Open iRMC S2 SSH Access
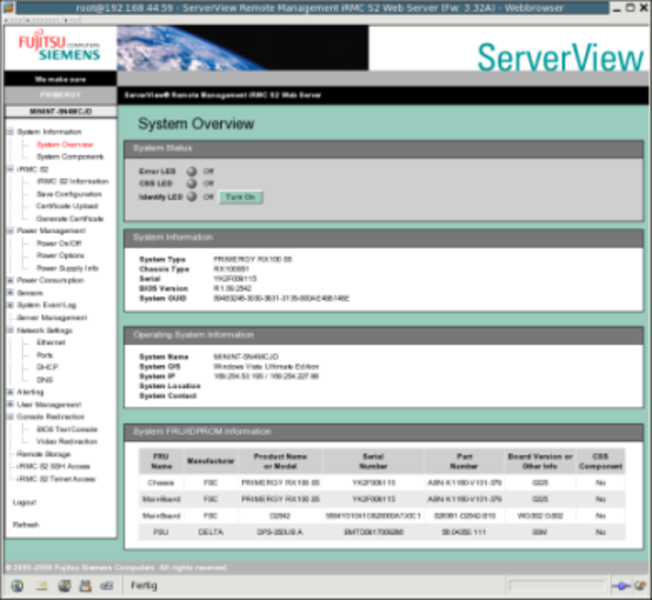652x600 pixels. (x=53, y=467)
